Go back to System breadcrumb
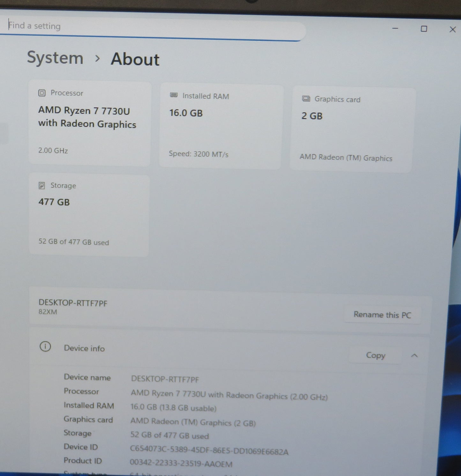Image resolution: width=461 pixels, height=476 pixels. (x=55, y=58)
